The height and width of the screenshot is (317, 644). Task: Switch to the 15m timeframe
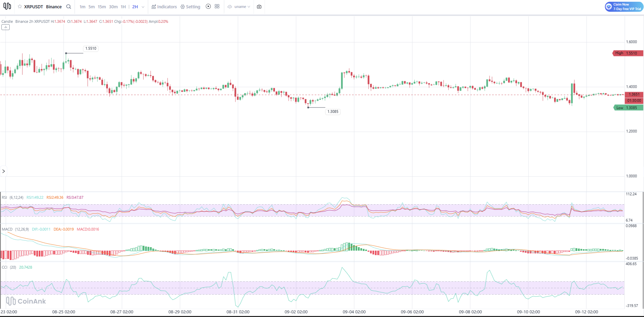(102, 7)
